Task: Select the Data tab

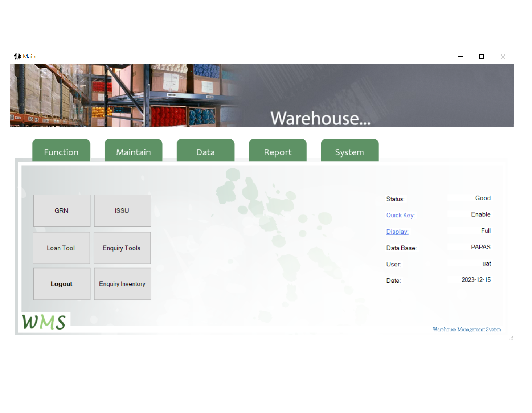Action: (205, 151)
